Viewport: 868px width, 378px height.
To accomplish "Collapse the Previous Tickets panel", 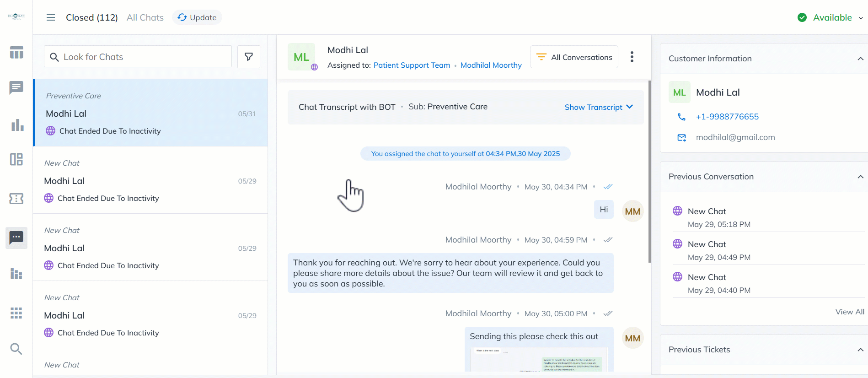I will (860, 350).
